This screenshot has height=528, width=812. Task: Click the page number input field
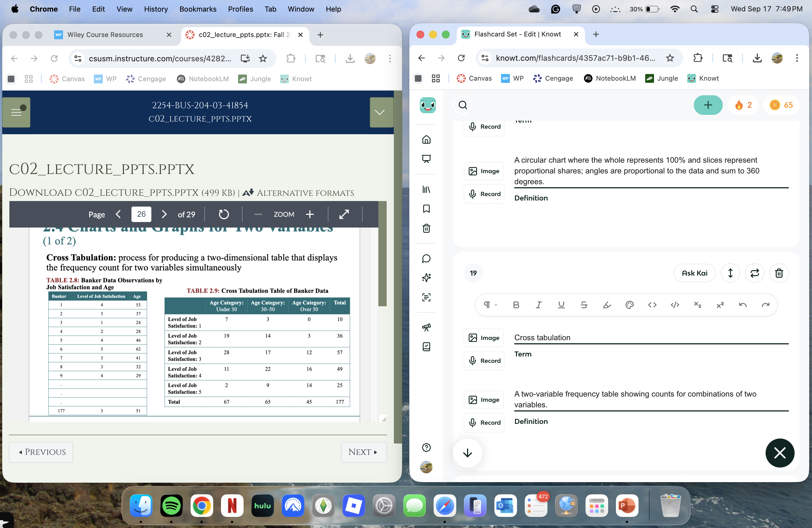[x=141, y=214]
